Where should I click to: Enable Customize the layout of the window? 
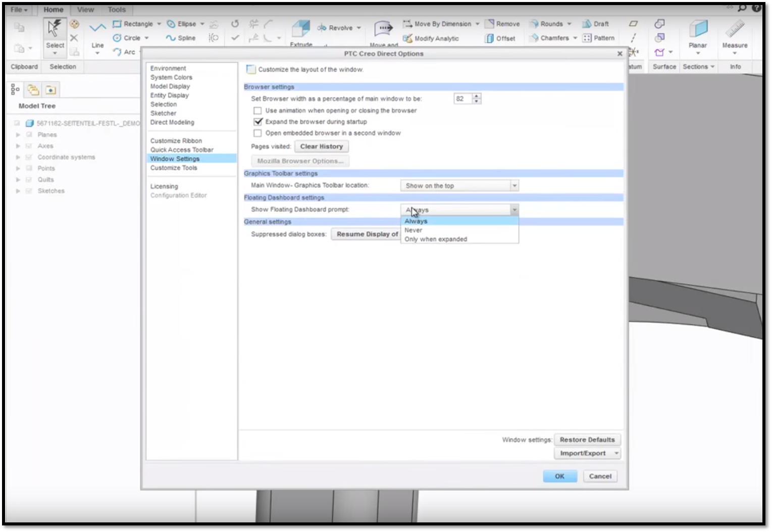coord(251,69)
